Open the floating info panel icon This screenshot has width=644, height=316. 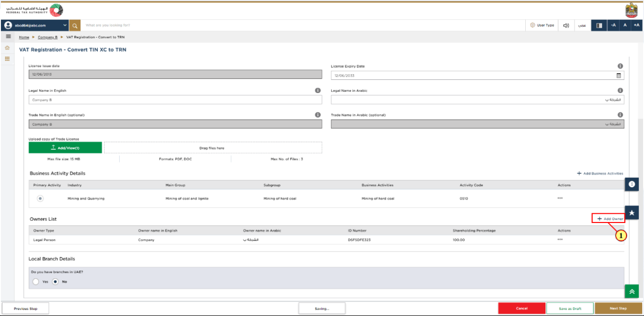pyautogui.click(x=632, y=184)
